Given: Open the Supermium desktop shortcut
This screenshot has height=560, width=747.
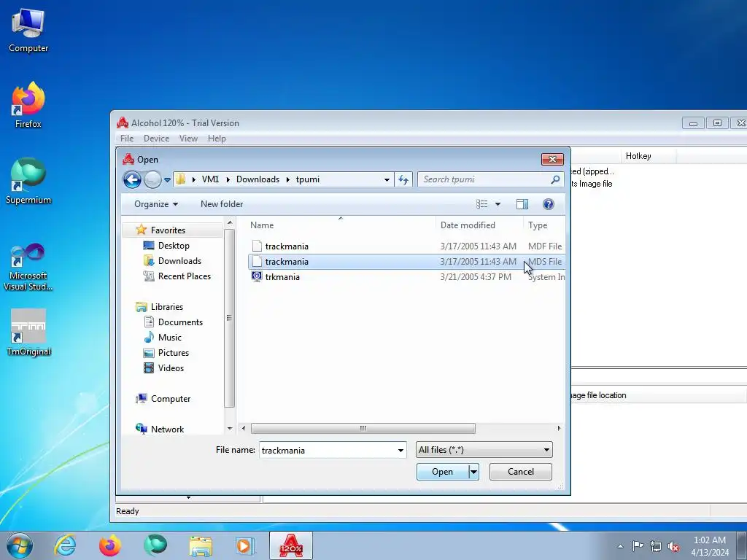Looking at the screenshot, I should 28,181.
